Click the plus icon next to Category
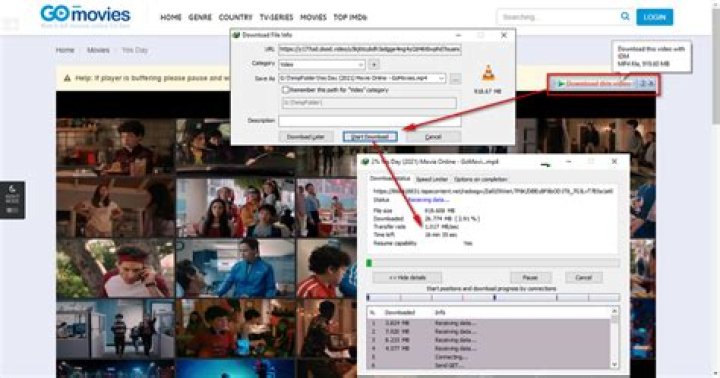Viewport: 720px width, 378px height. click(374, 64)
